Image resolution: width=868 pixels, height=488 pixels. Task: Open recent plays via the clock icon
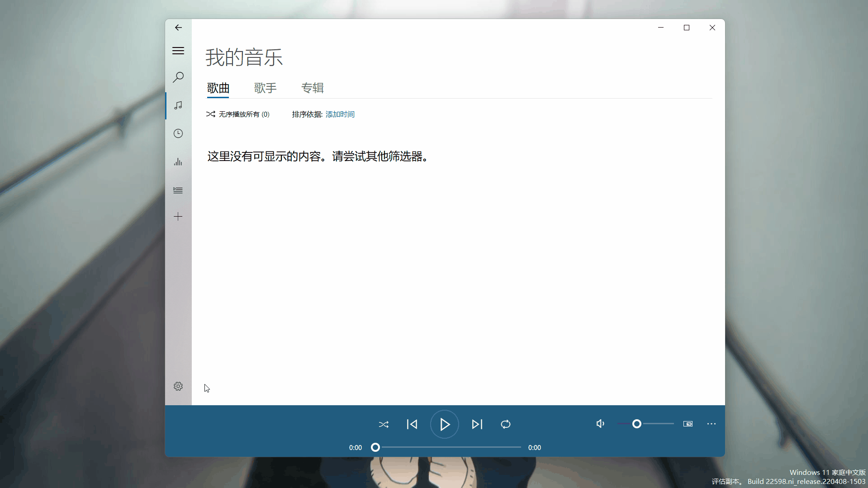(178, 133)
